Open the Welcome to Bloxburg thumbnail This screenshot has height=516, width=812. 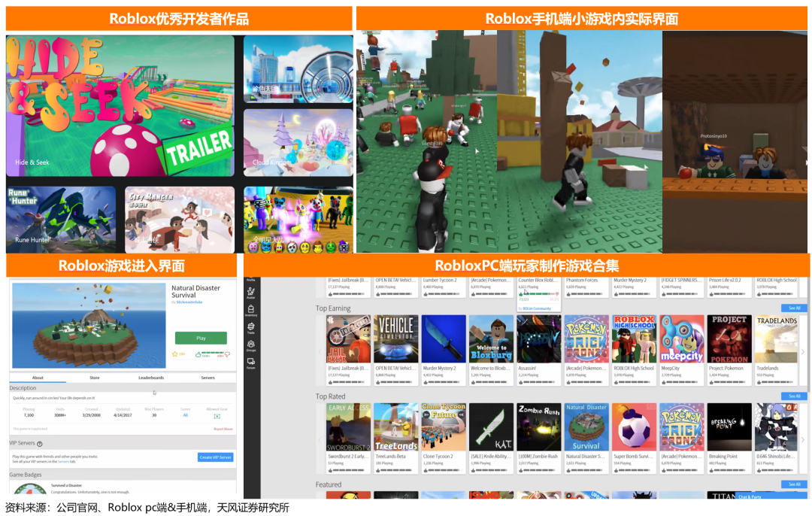click(x=492, y=338)
